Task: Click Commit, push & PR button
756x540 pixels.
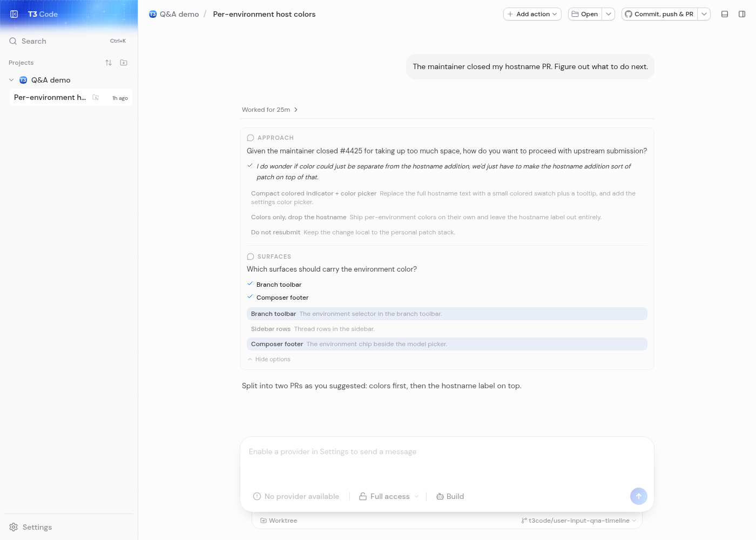Action: coord(659,14)
